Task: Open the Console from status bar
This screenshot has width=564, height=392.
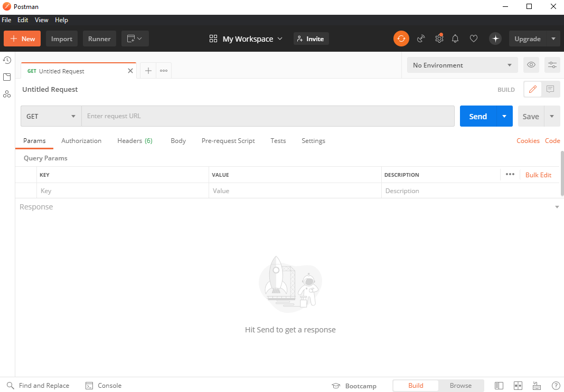Action: pyautogui.click(x=104, y=386)
